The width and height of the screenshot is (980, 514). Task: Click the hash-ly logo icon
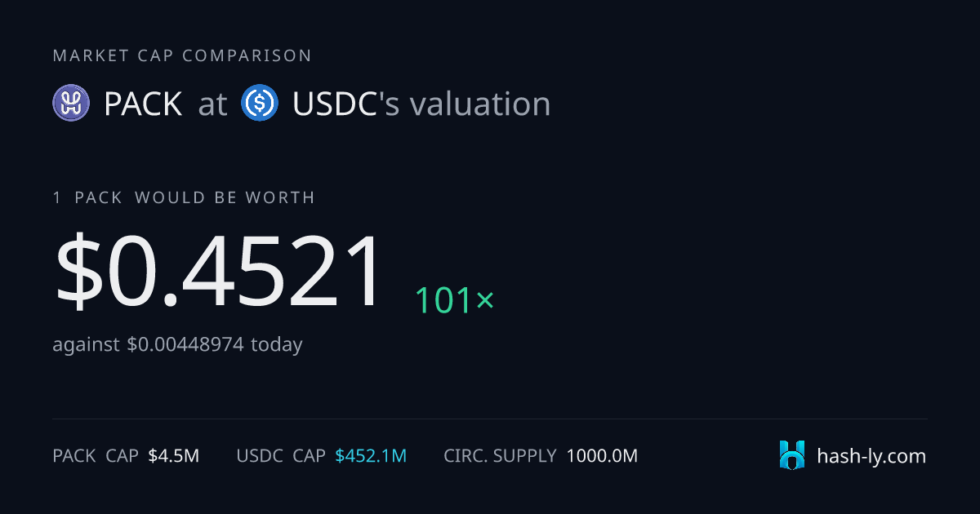pyautogui.click(x=792, y=455)
